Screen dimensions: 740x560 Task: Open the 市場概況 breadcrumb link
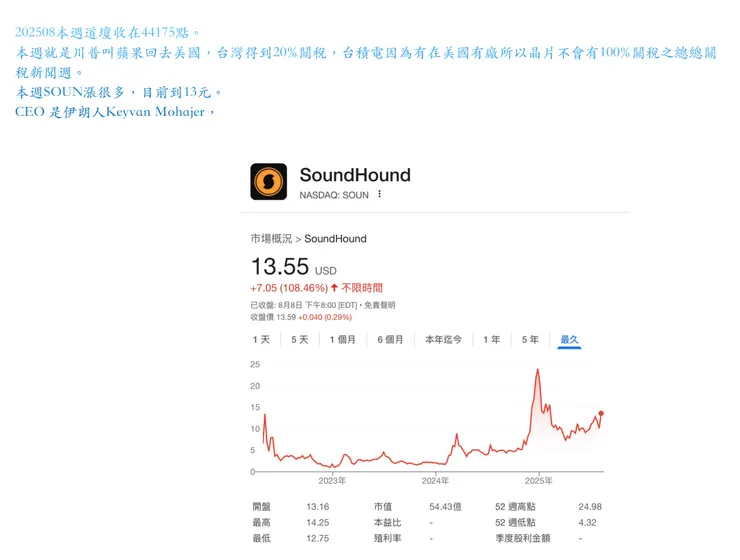271,239
